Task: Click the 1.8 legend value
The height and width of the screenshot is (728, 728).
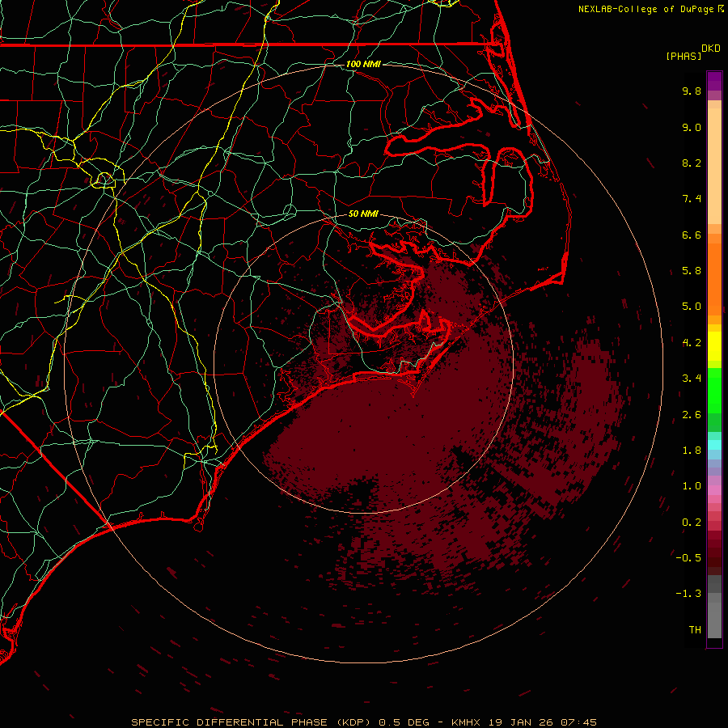Action: 692,451
